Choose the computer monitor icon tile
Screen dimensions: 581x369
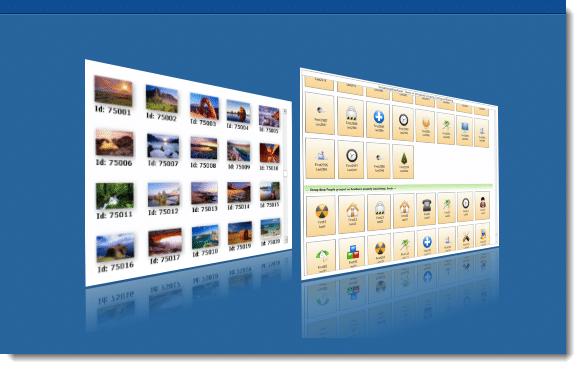[465, 130]
